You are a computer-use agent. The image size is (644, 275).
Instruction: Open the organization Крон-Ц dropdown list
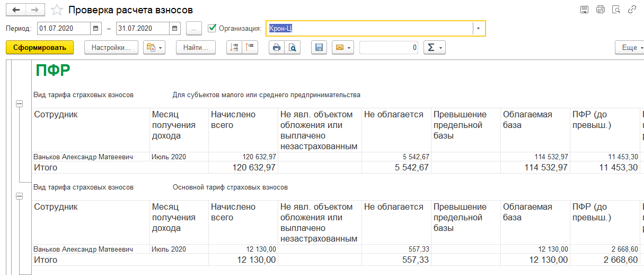479,28
